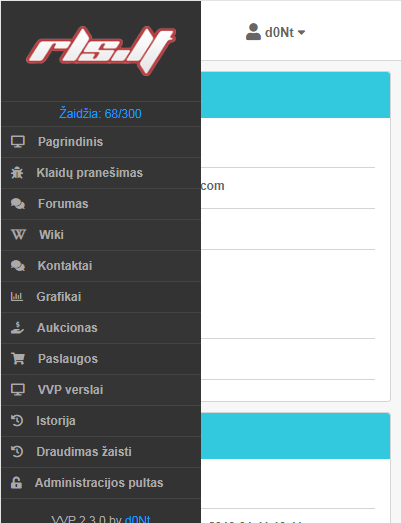Click the history clock icon beside Istorija
401x523 pixels.
pyautogui.click(x=17, y=421)
